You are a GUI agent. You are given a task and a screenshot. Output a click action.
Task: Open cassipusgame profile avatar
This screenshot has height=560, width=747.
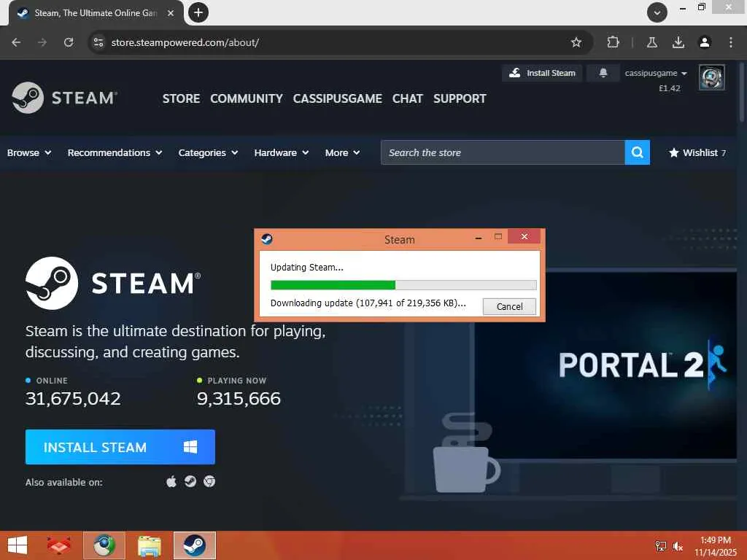tap(712, 77)
